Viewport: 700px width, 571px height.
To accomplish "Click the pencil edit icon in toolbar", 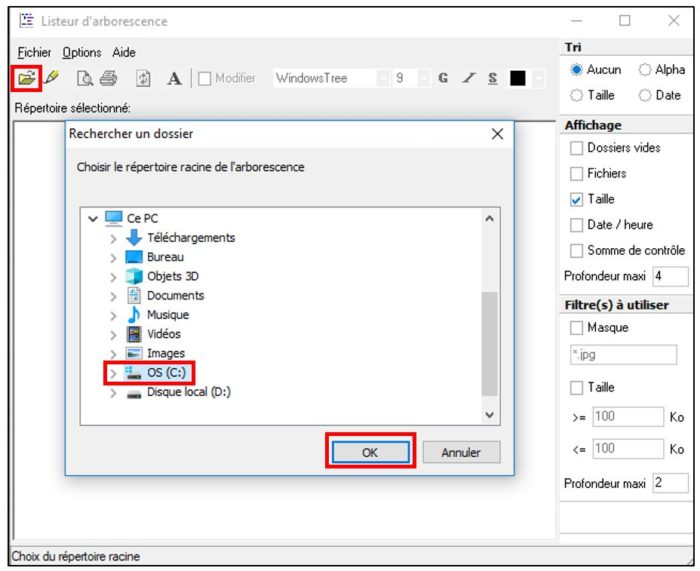I will [x=51, y=77].
